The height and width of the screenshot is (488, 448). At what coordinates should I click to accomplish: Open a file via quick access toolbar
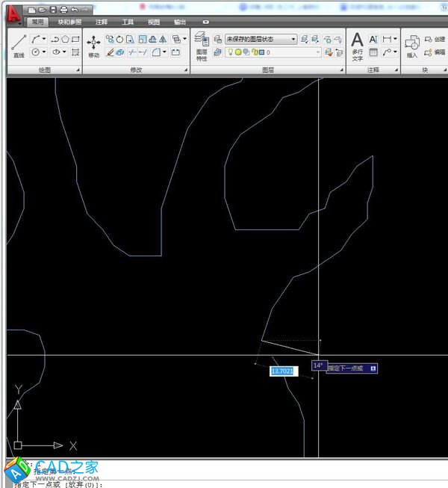pyautogui.click(x=43, y=10)
